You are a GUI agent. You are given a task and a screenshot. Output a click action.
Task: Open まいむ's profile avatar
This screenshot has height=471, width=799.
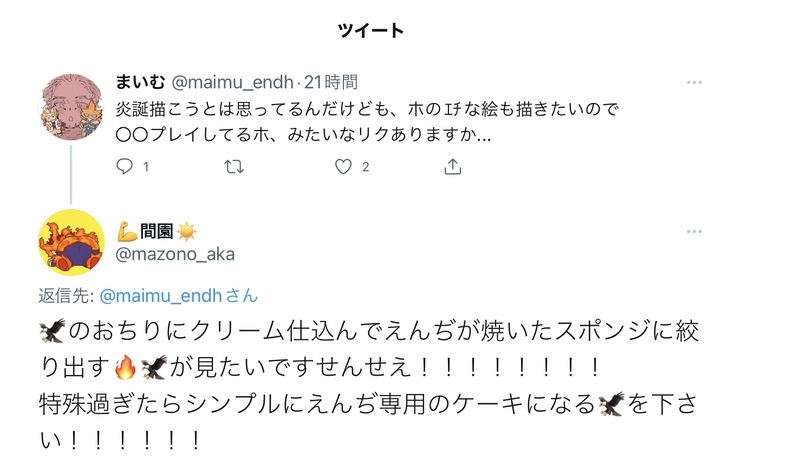(71, 107)
